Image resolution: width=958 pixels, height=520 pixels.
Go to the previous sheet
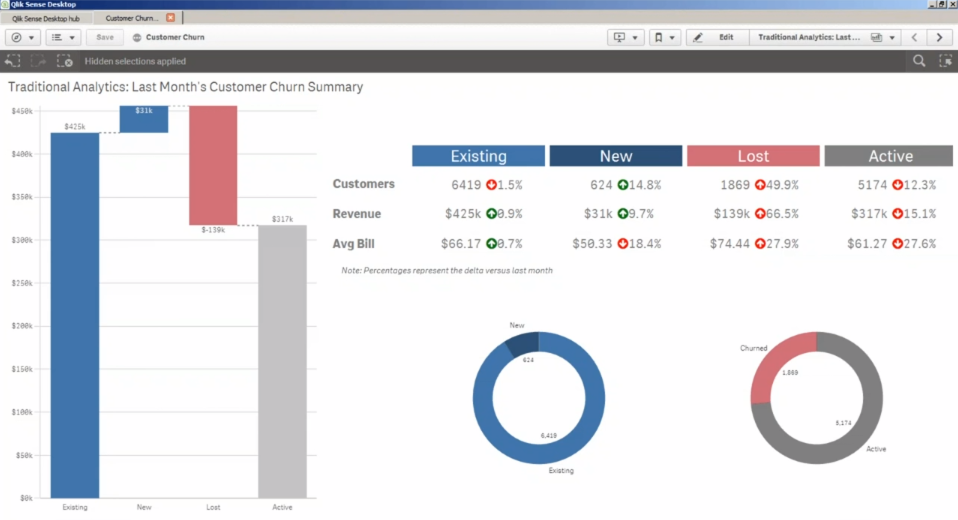[913, 37]
